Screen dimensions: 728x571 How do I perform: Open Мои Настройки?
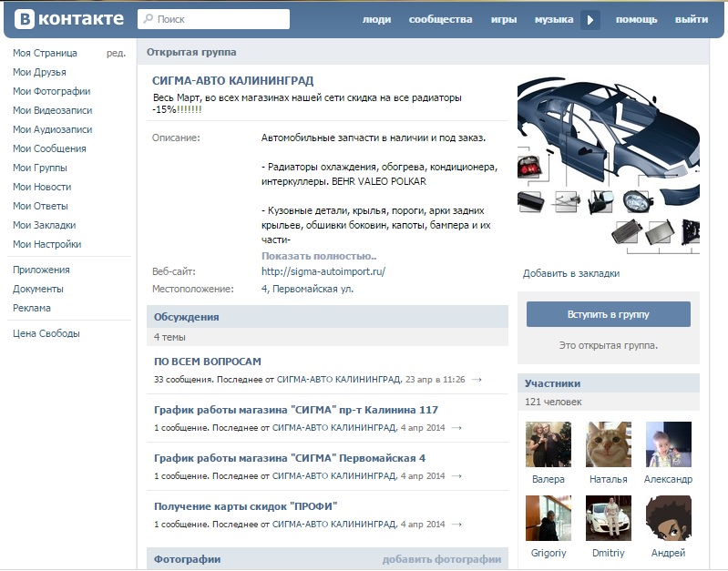coord(46,244)
